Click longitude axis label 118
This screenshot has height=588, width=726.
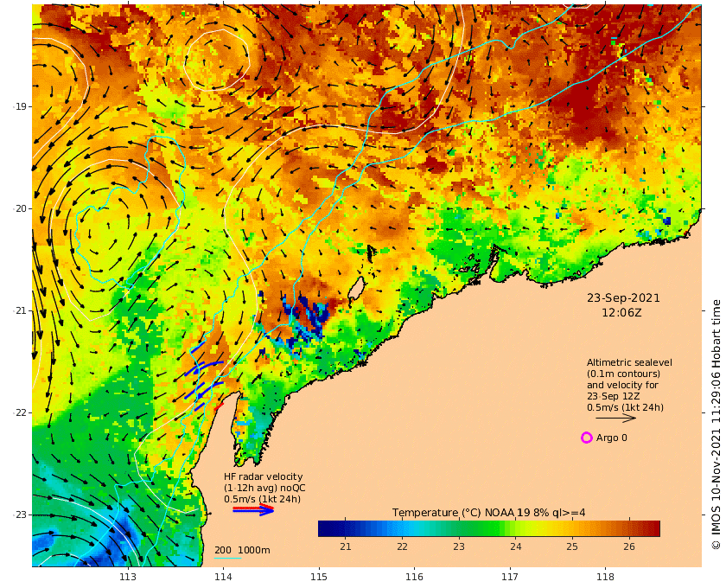605,577
